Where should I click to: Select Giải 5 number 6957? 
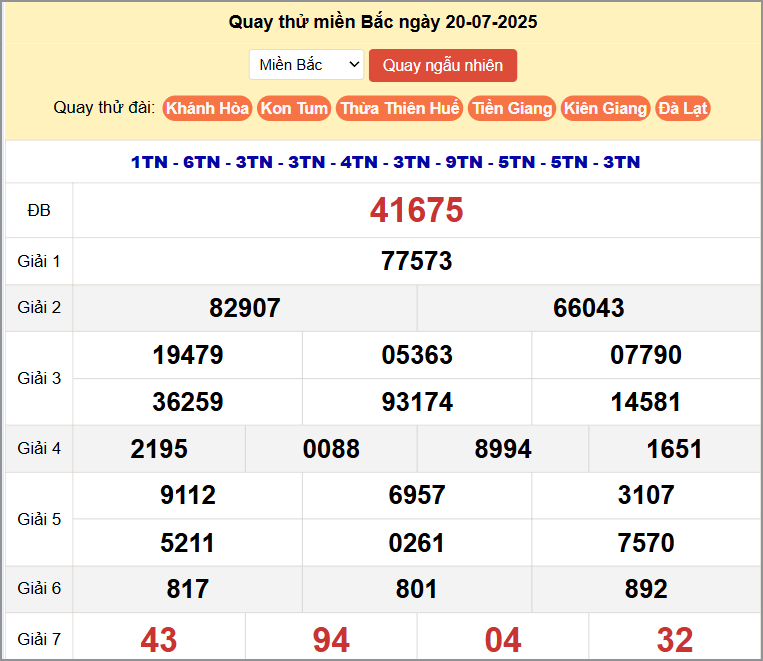pyautogui.click(x=417, y=495)
